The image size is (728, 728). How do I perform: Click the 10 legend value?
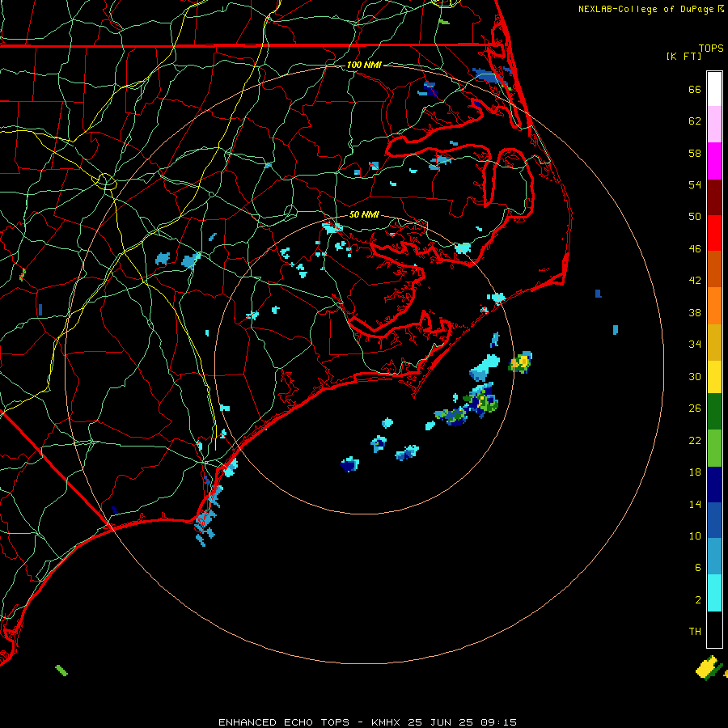695,535
